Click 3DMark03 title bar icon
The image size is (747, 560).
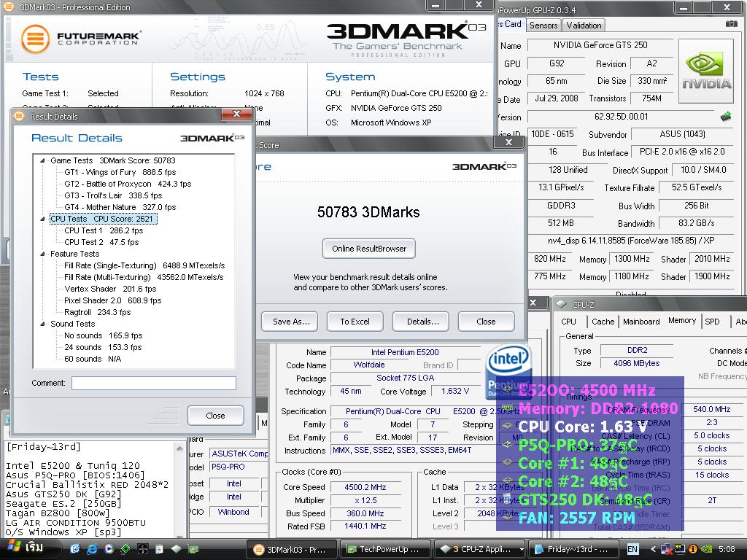[9, 7]
